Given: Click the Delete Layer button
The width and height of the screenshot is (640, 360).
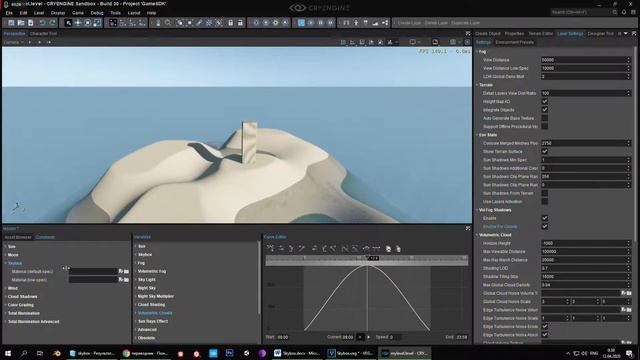Looking at the screenshot, I should [x=436, y=23].
